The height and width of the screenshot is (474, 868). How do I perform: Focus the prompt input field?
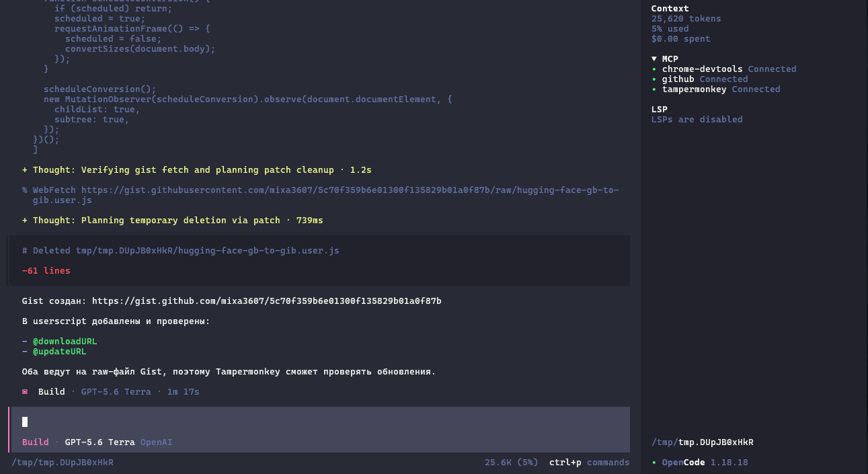[x=319, y=422]
